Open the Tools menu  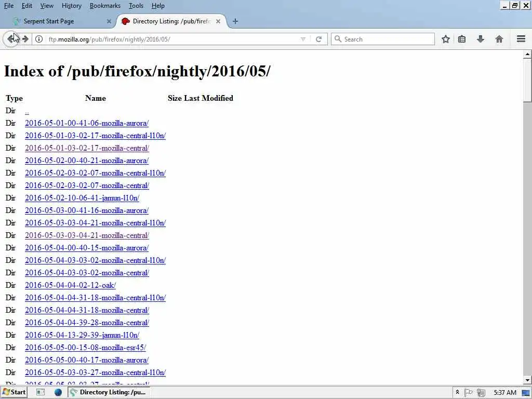(136, 6)
